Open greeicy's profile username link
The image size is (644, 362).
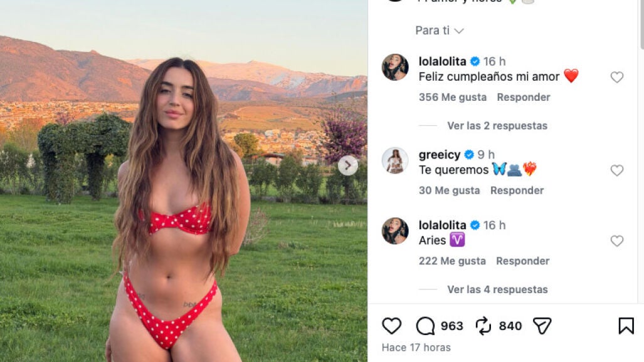click(440, 155)
